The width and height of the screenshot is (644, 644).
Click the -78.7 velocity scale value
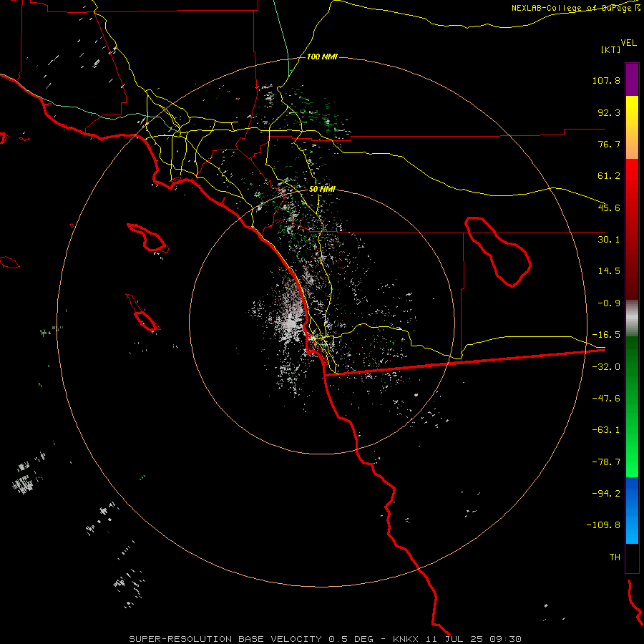(606, 462)
